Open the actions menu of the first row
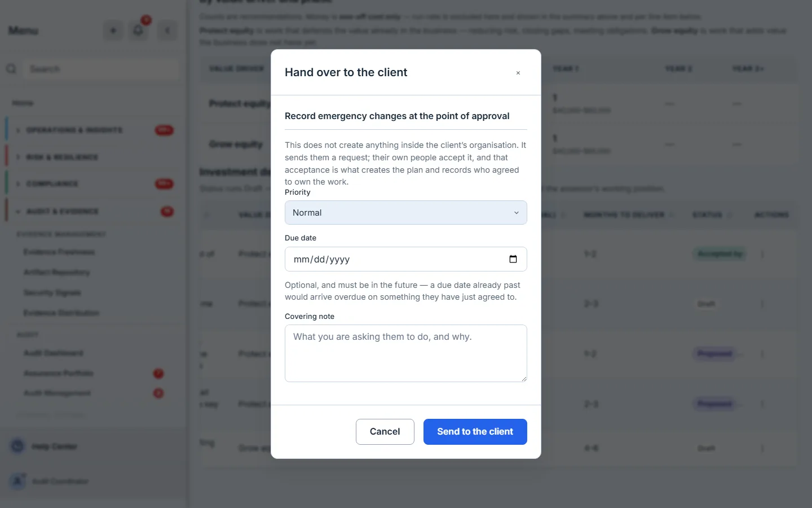This screenshot has height=508, width=812. point(762,255)
